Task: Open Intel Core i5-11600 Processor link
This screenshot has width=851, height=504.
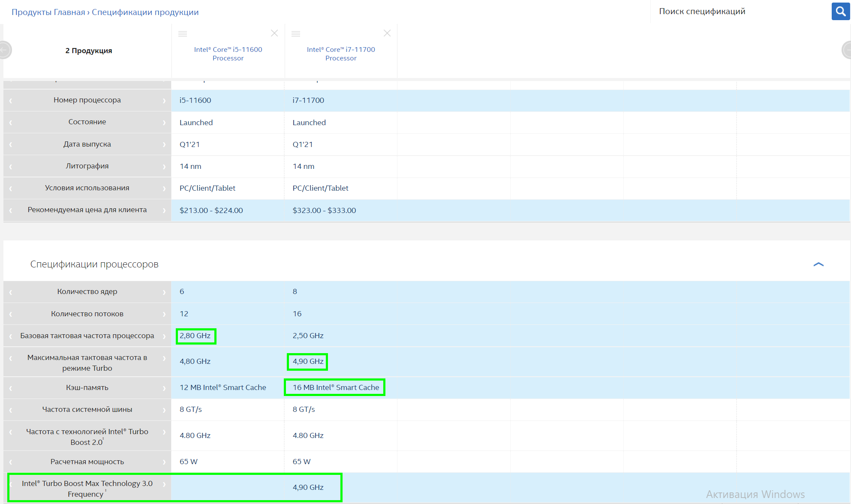Action: pos(228,54)
